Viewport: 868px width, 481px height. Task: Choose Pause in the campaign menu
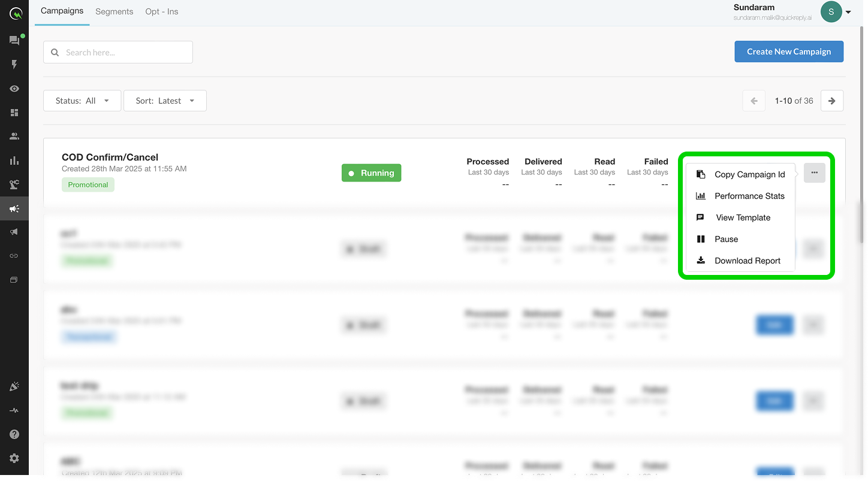coord(726,239)
